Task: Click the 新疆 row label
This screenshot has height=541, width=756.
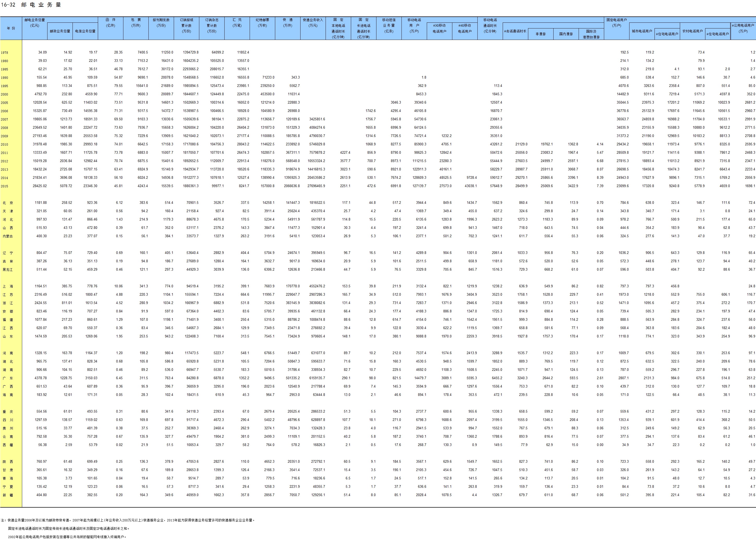Action: [x=8, y=495]
